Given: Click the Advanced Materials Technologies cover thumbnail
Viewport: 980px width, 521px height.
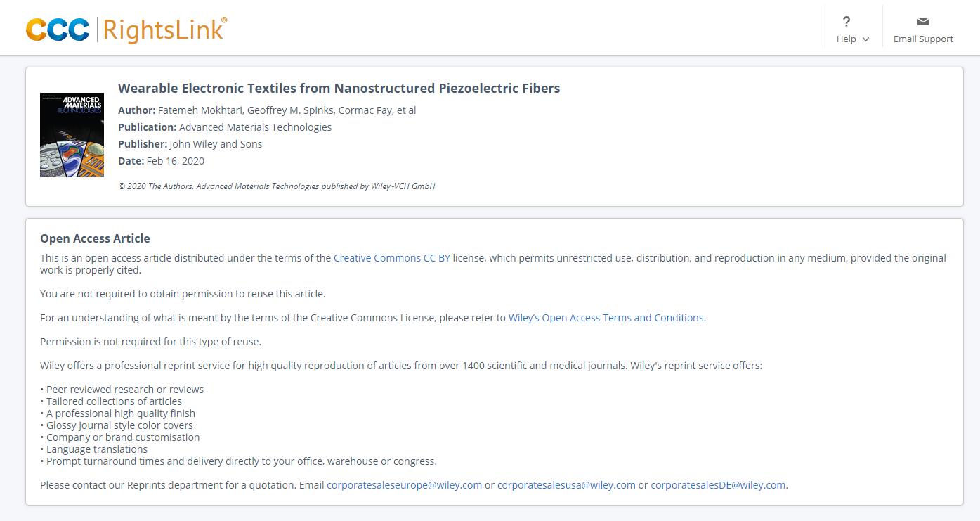Looking at the screenshot, I should [72, 135].
